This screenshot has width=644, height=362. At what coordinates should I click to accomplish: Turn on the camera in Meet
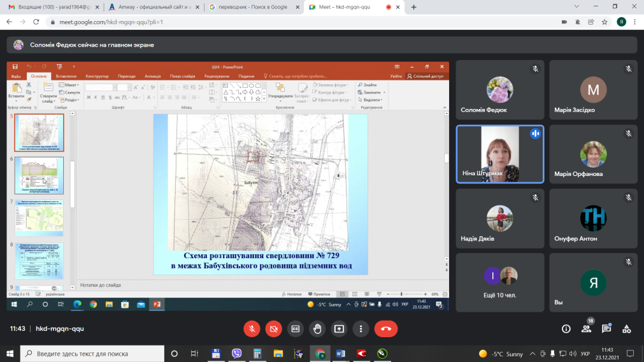click(x=274, y=329)
